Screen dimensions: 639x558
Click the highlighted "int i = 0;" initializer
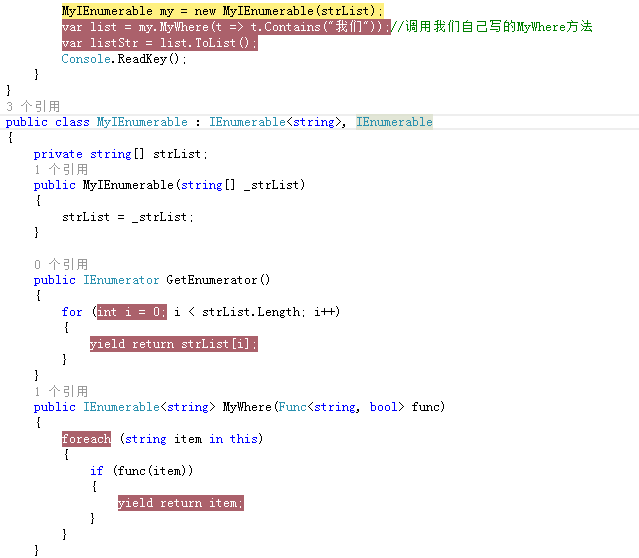tap(132, 312)
